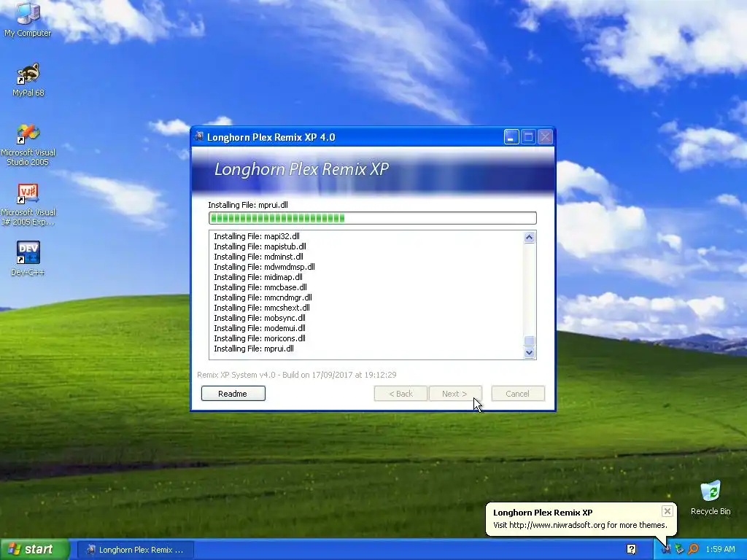Select log line 'Installing File: moricons.dll'
The height and width of the screenshot is (560, 747).
pos(260,338)
